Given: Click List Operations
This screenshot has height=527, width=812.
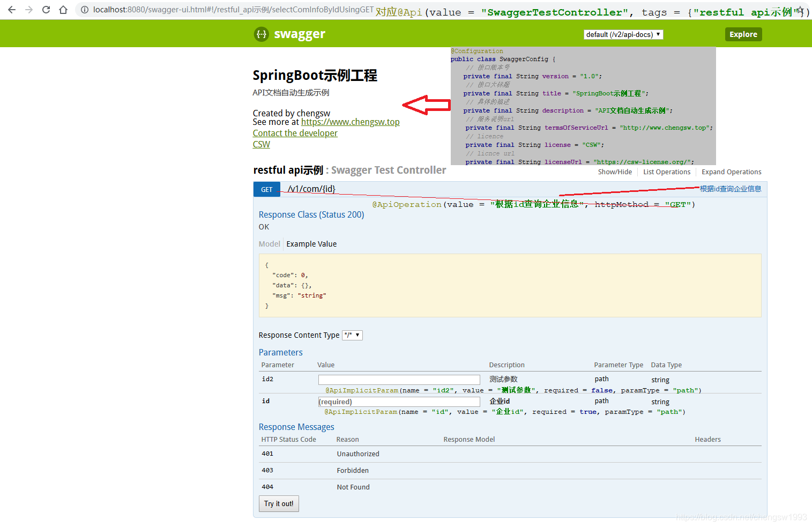Looking at the screenshot, I should click(x=667, y=172).
